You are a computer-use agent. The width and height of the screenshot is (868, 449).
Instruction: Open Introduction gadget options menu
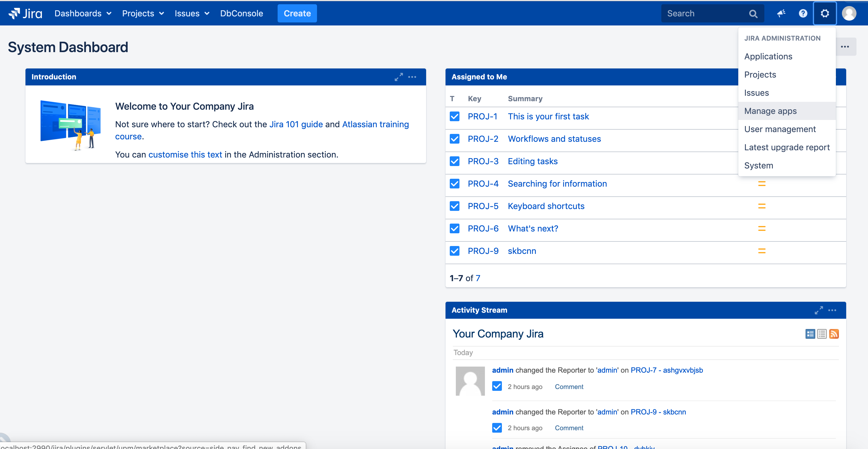click(412, 77)
